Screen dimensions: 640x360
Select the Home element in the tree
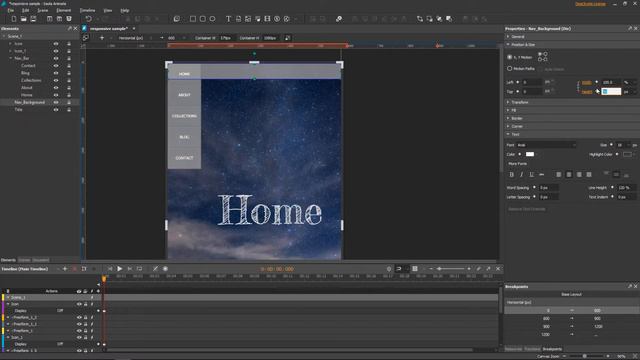pos(27,95)
